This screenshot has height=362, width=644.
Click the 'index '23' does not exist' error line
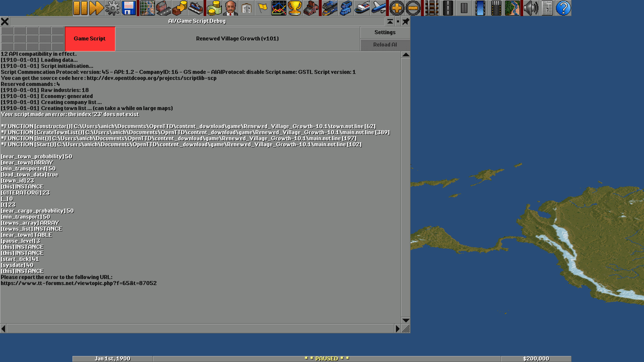click(x=70, y=114)
